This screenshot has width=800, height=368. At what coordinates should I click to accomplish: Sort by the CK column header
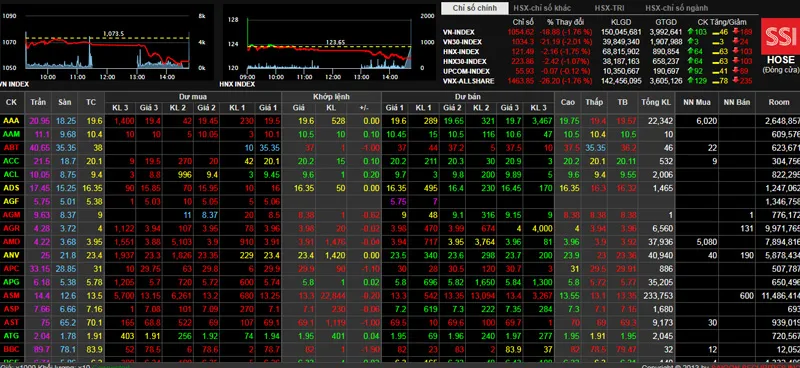point(11,102)
